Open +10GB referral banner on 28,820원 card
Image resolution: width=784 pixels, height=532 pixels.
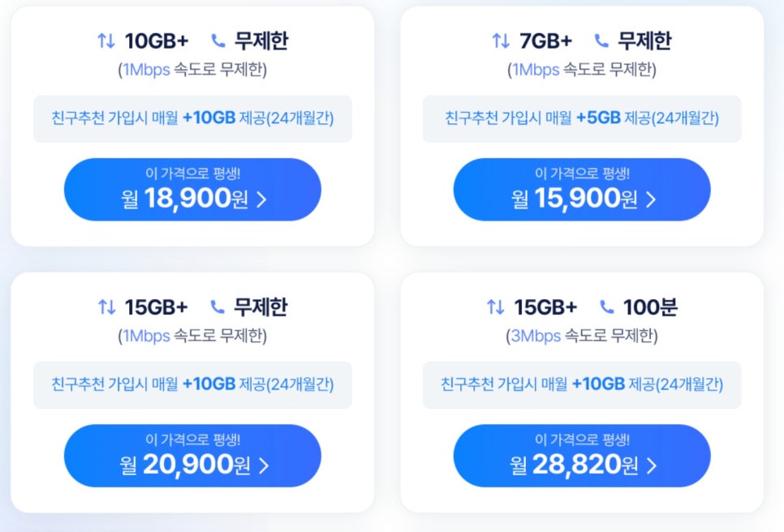582,384
